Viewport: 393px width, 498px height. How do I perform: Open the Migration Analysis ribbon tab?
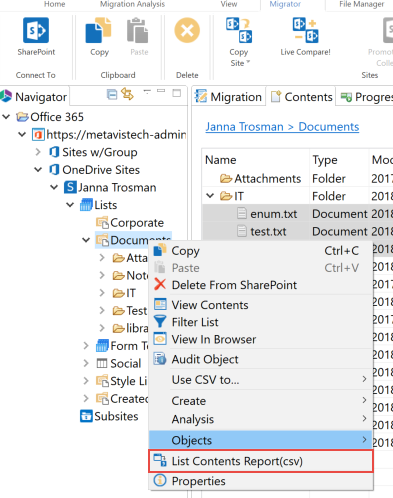[132, 4]
